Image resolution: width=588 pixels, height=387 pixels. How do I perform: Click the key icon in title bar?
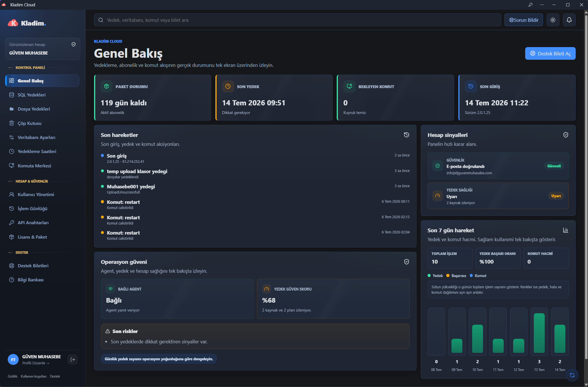(x=530, y=5)
